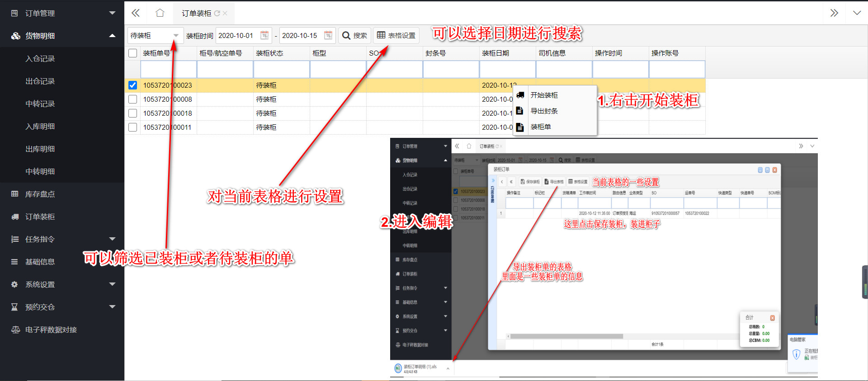This screenshot has height=381, width=868.
Task: Click the filter box under 柜号/航空单号
Action: 225,69
